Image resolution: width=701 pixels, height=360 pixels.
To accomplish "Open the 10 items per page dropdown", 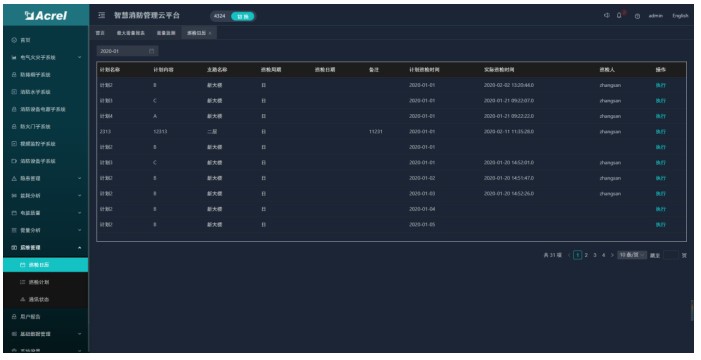I will pos(632,255).
